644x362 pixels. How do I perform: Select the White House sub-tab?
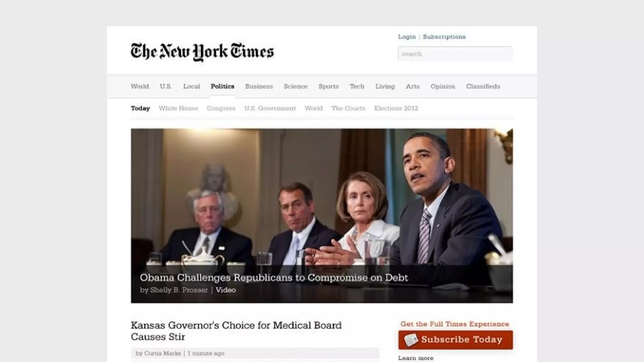pyautogui.click(x=178, y=108)
